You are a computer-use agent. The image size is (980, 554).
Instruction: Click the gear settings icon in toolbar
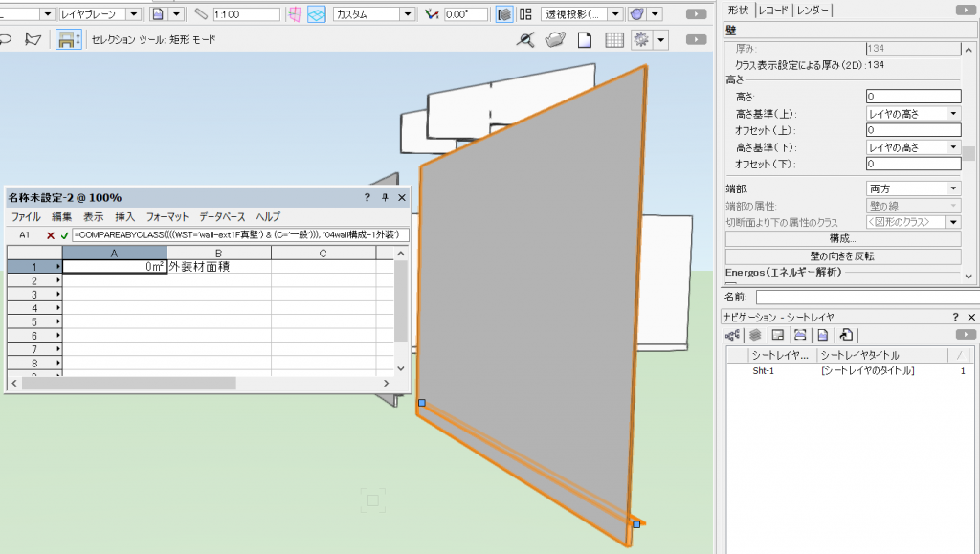pos(641,40)
